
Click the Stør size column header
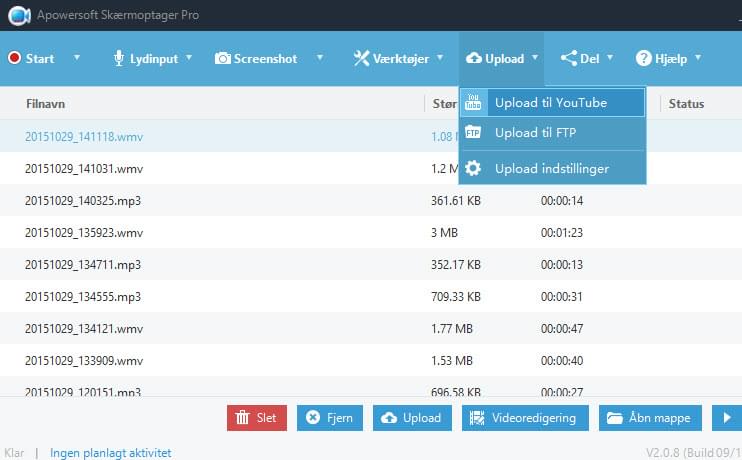click(x=445, y=104)
